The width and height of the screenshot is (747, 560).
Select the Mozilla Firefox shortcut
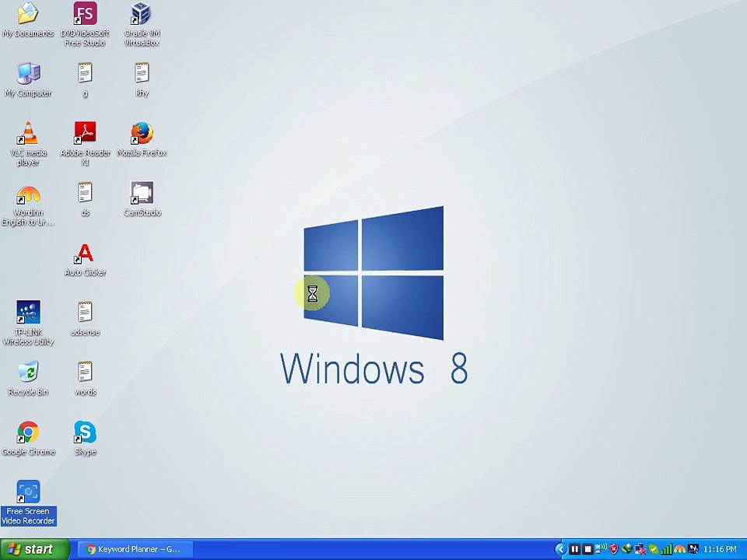[142, 140]
